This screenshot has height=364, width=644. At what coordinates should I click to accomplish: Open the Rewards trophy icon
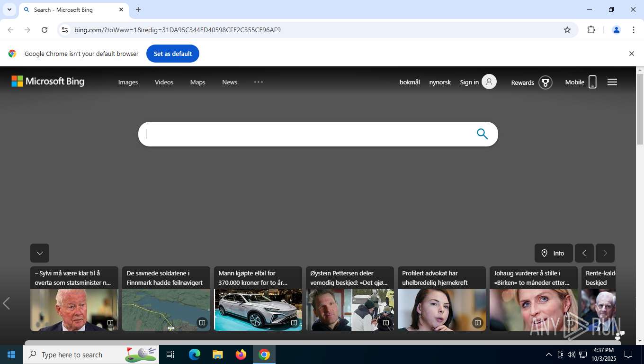(546, 82)
